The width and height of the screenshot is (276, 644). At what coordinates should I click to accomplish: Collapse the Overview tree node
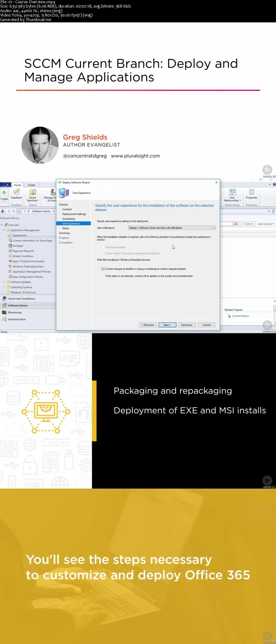[2, 225]
